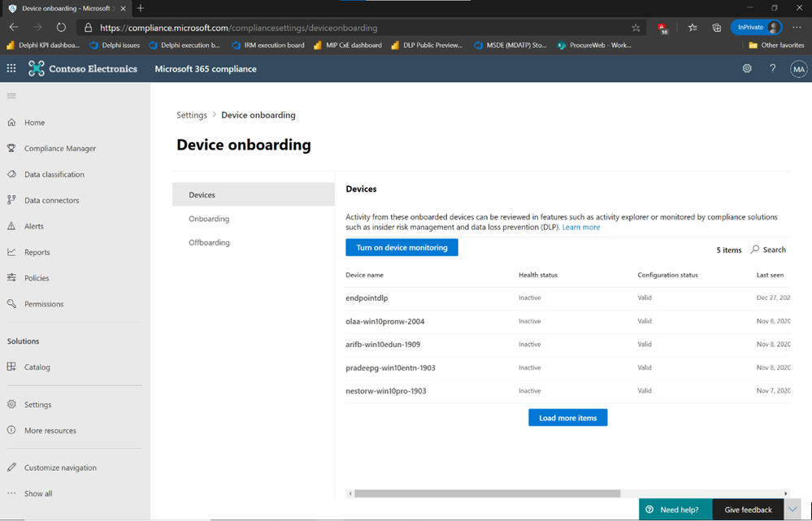Collapse the Need help feedback chevron
Image resolution: width=812 pixels, height=521 pixels.
(792, 510)
